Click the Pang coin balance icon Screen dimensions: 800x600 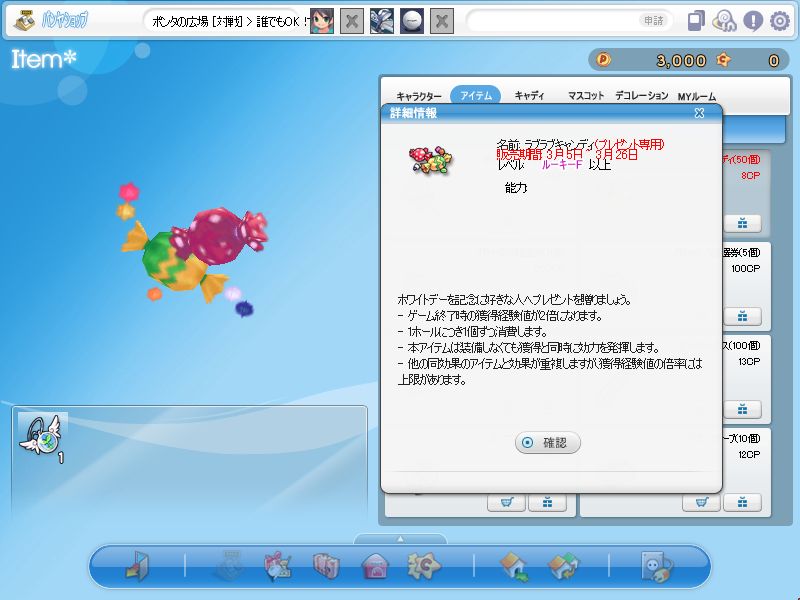pyautogui.click(x=604, y=60)
